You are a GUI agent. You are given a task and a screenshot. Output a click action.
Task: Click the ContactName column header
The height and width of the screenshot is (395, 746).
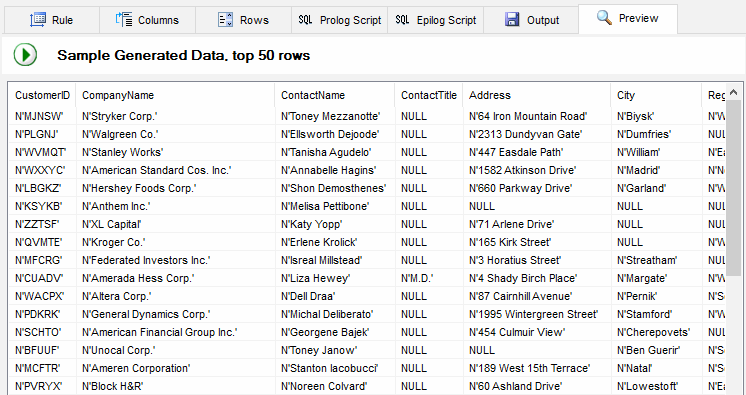coord(335,95)
